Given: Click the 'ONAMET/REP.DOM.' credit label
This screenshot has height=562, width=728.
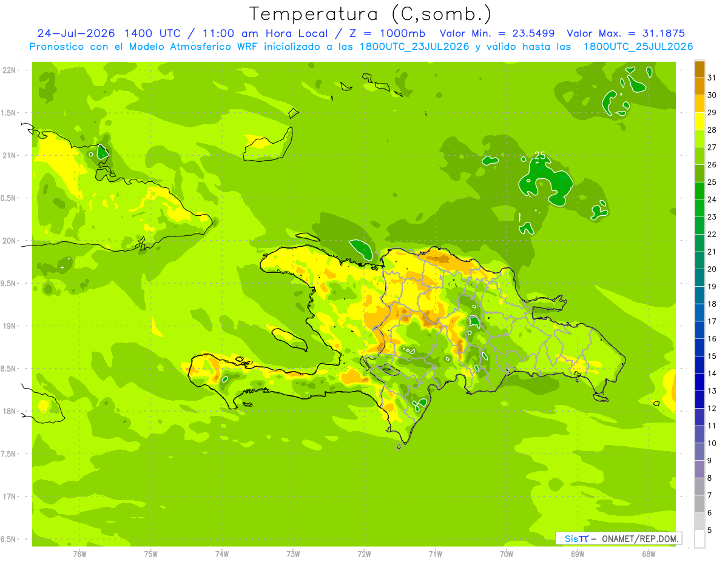Looking at the screenshot, I should (639, 538).
